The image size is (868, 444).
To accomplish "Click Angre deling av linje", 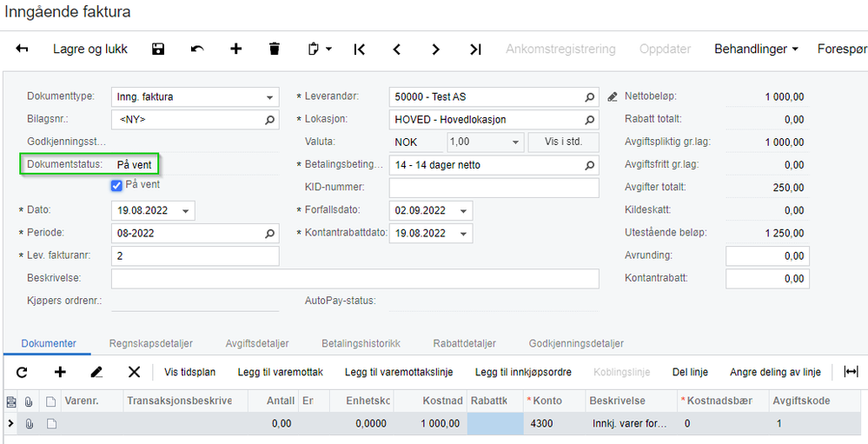I will [775, 372].
